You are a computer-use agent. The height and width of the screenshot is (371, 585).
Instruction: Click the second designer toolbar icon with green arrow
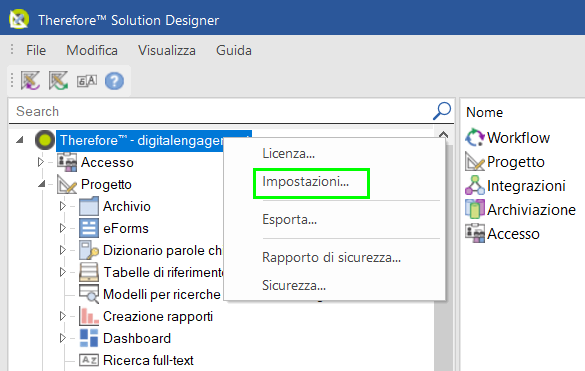[58, 80]
